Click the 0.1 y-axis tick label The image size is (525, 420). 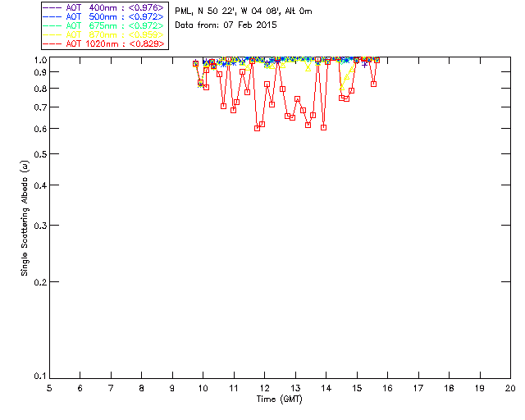point(40,377)
